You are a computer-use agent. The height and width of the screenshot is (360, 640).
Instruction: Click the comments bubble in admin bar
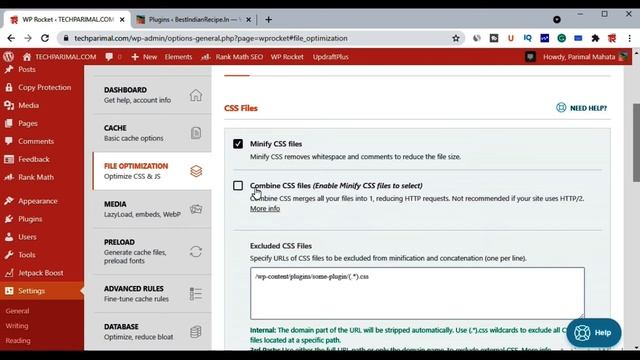[x=109, y=57]
